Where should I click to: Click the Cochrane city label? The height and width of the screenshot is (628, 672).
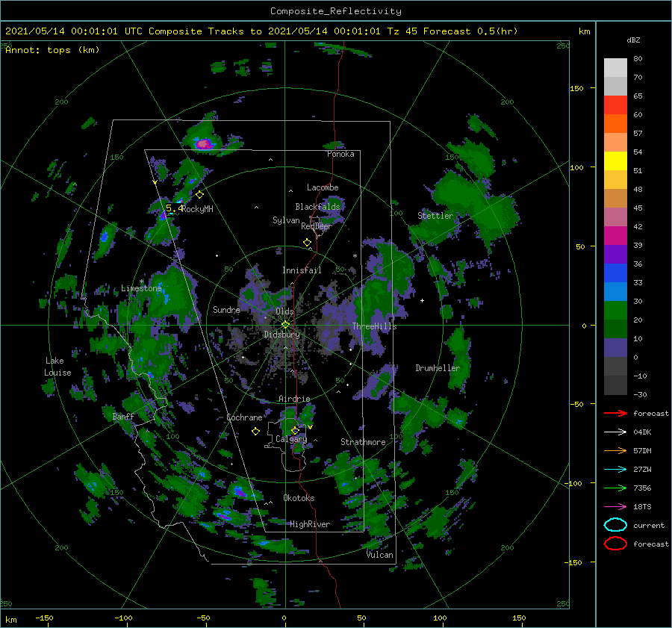click(x=244, y=417)
